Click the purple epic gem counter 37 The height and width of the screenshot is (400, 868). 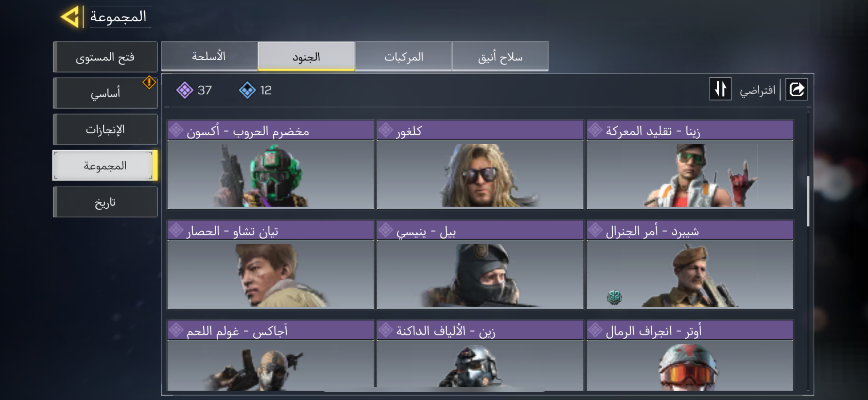194,90
